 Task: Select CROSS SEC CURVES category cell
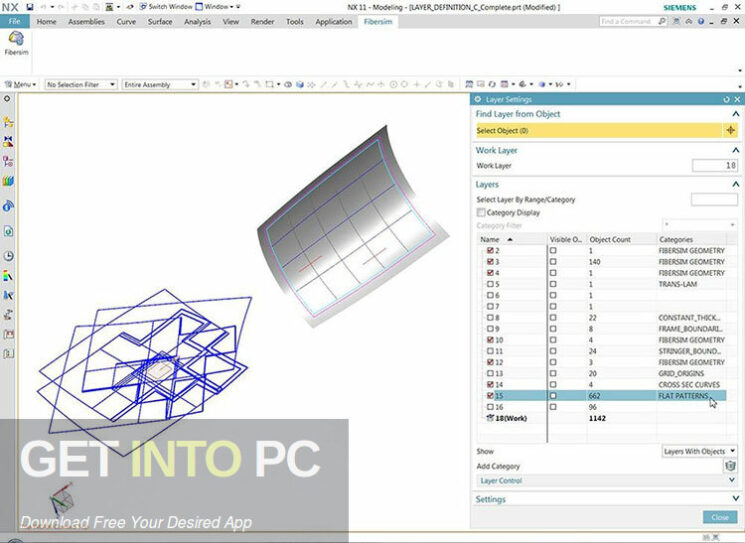click(689, 384)
